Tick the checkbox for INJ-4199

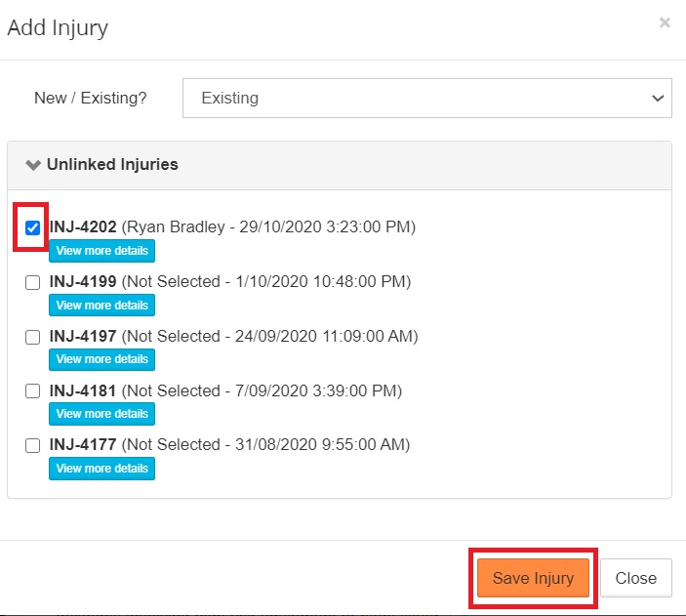(x=32, y=282)
